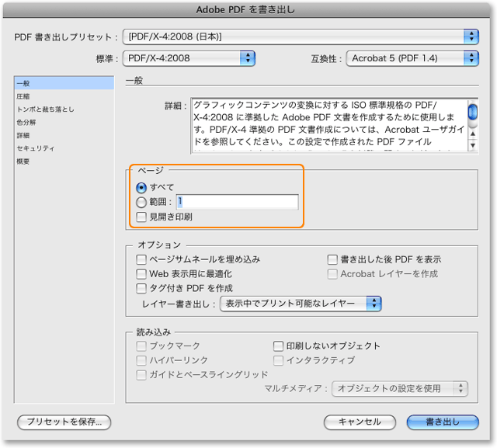Switch to the セキュリティ category
Viewport: 497px width, 448px height.
(36, 148)
